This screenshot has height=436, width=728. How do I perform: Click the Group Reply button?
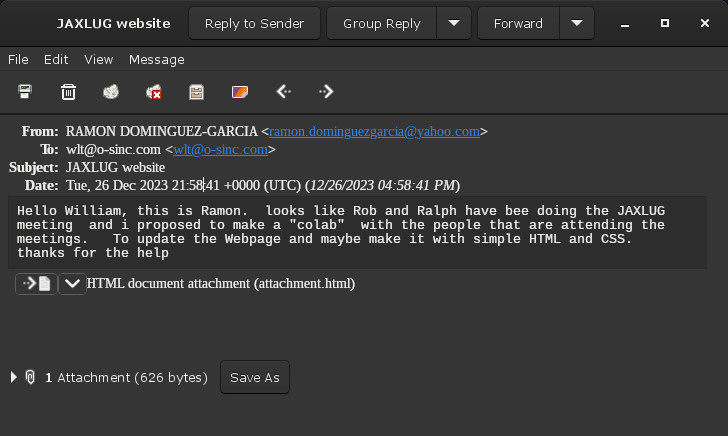click(x=382, y=23)
